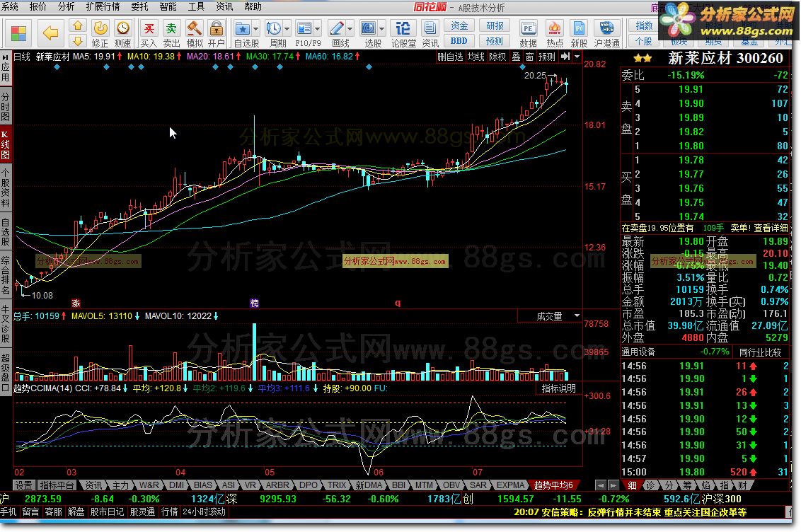Image resolution: width=801 pixels, height=532 pixels.
Task: Open the 数据 PE data icon
Action: pos(528,34)
